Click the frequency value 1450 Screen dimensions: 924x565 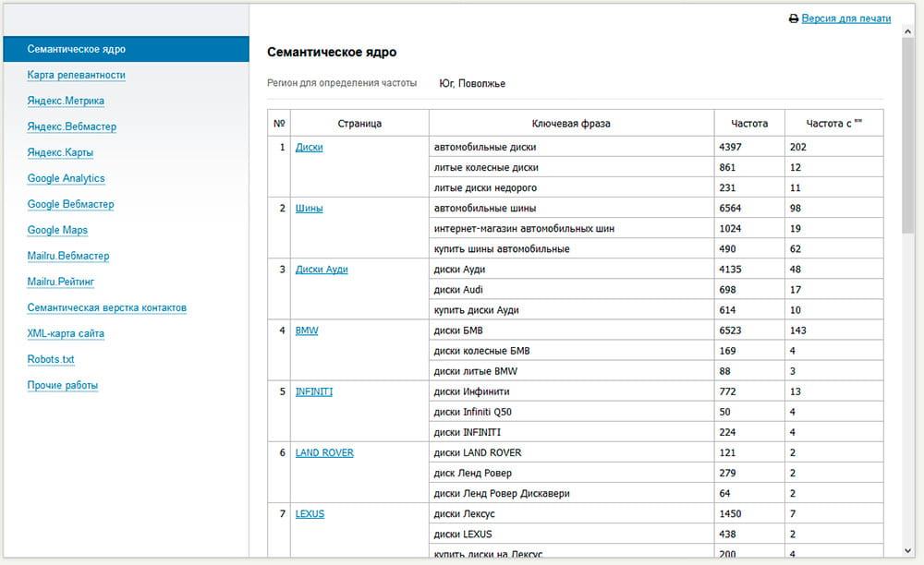point(730,514)
